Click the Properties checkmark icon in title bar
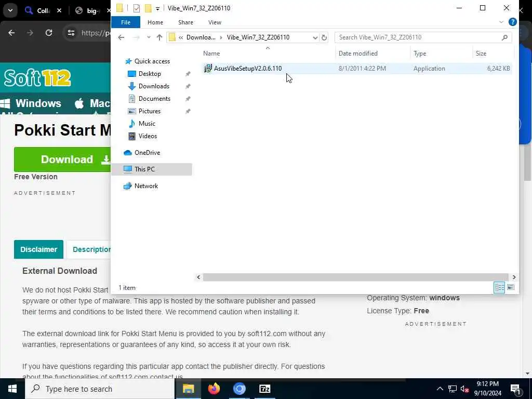The image size is (532, 399). coord(137,8)
